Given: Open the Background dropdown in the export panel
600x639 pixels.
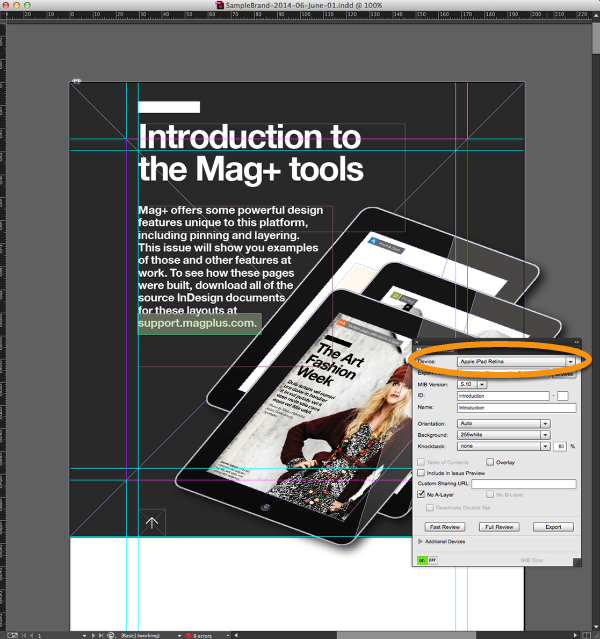Looking at the screenshot, I should (504, 435).
